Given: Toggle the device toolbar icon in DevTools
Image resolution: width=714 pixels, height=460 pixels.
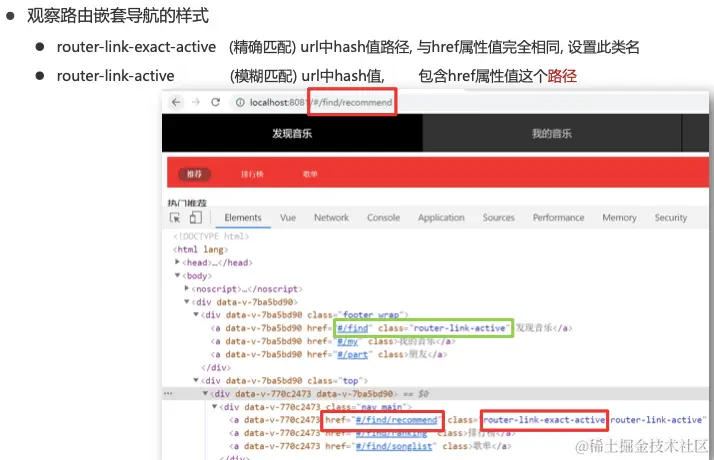Looking at the screenshot, I should pyautogui.click(x=195, y=218).
